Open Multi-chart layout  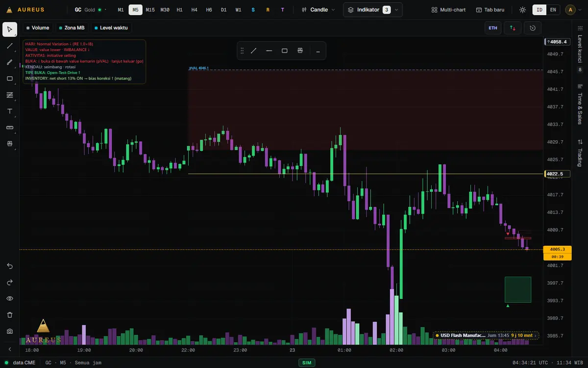[x=448, y=10]
